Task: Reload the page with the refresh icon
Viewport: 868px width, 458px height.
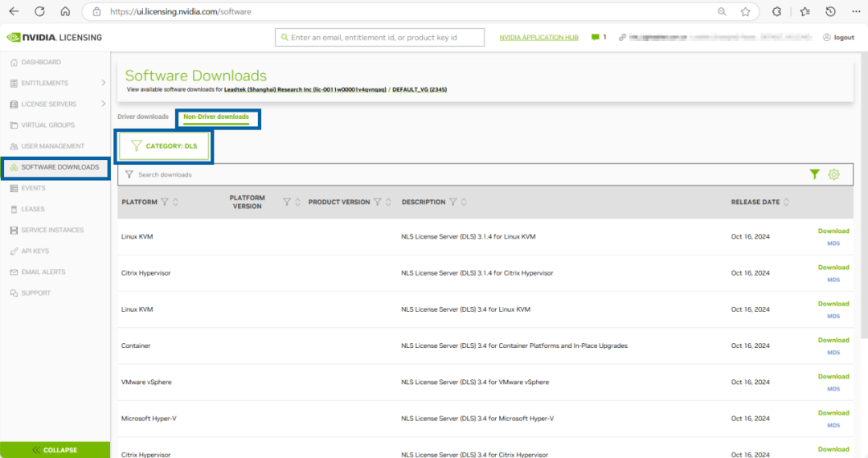Action: click(39, 11)
